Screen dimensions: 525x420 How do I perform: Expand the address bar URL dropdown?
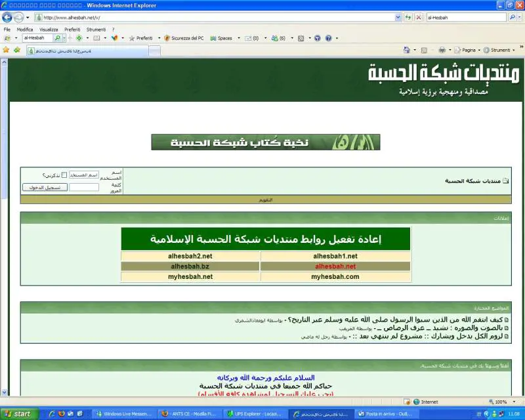pyautogui.click(x=398, y=17)
